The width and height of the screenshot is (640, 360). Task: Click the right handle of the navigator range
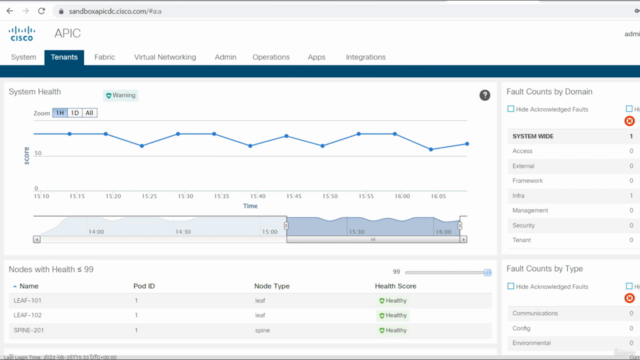(x=460, y=225)
